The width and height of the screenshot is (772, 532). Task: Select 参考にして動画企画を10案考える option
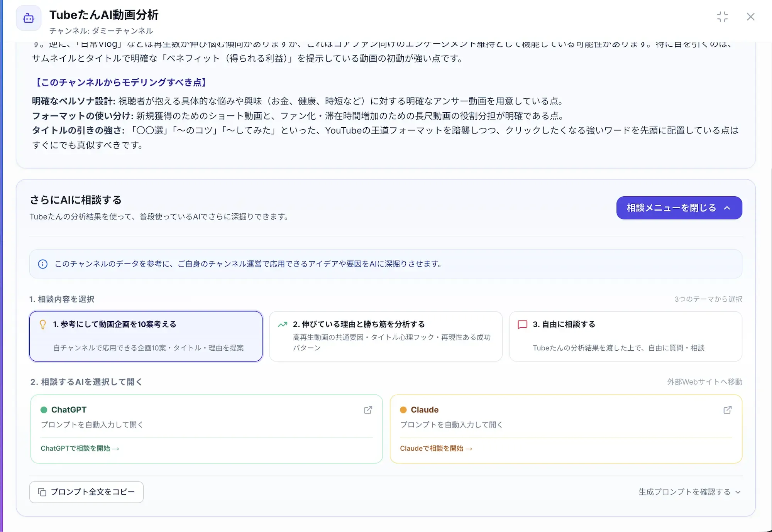[146, 336]
